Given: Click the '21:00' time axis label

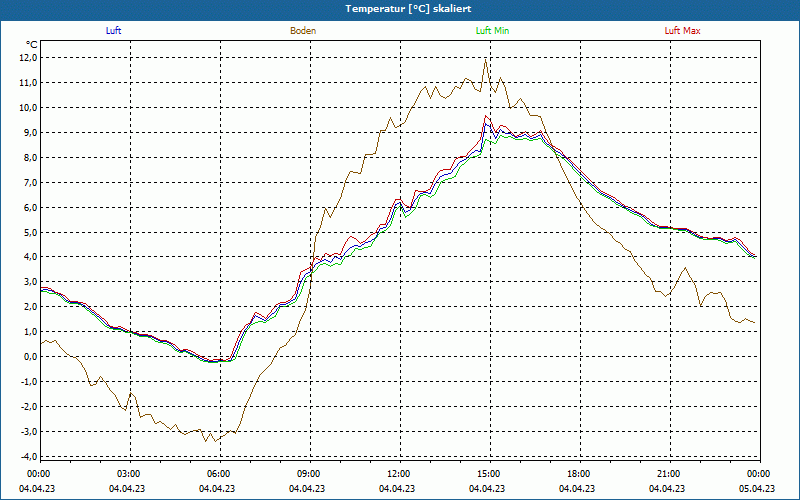Looking at the screenshot, I should click(668, 474).
